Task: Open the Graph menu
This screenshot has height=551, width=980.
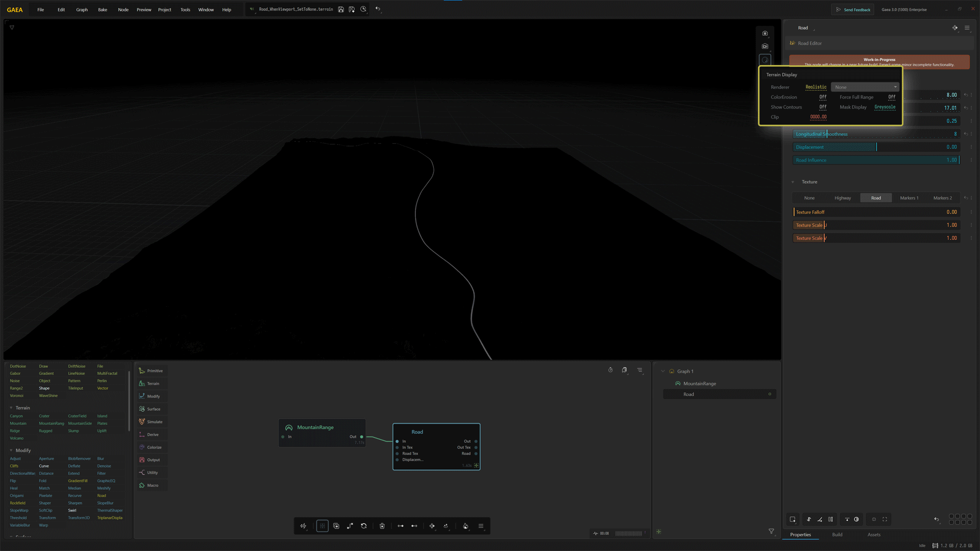Action: click(x=82, y=10)
